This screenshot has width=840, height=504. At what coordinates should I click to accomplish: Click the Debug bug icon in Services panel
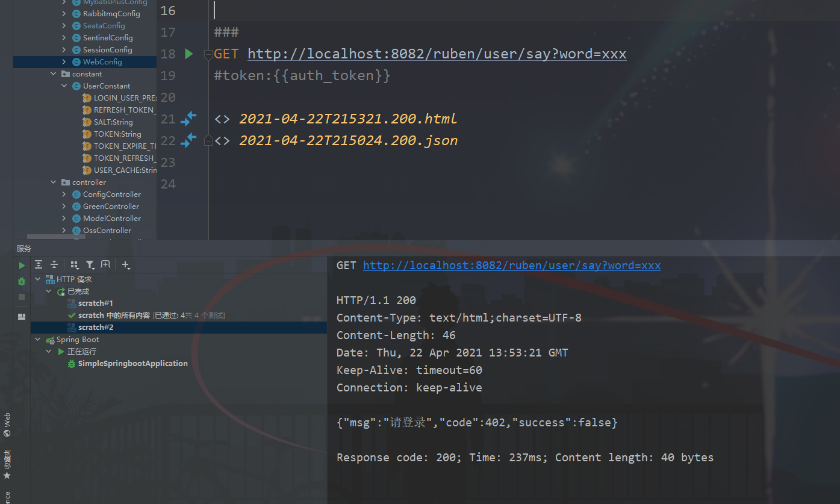click(x=22, y=281)
